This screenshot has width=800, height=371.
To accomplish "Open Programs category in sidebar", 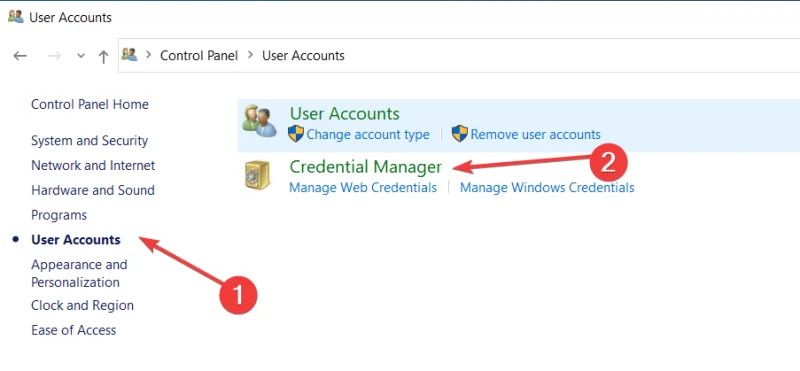I will [x=59, y=215].
